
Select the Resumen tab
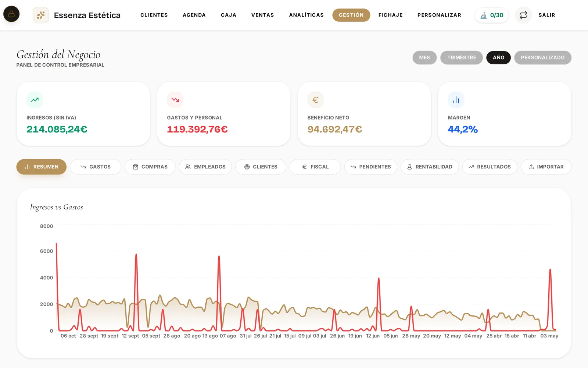42,167
